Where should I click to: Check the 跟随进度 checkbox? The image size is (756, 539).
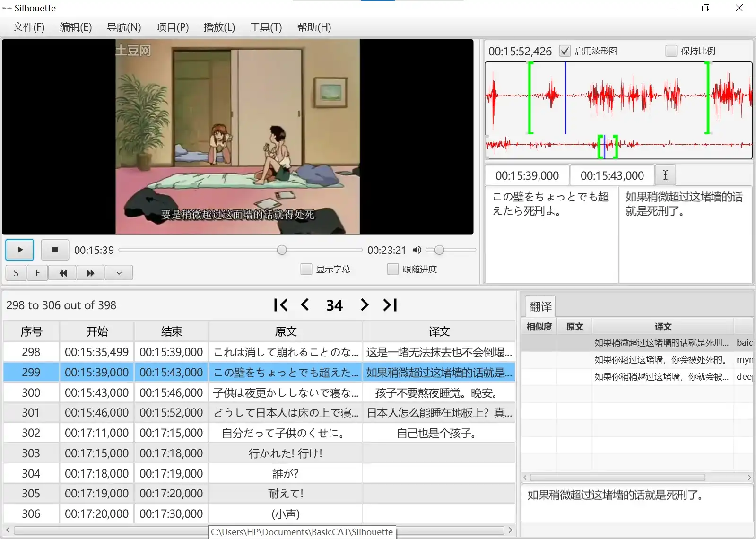(392, 269)
